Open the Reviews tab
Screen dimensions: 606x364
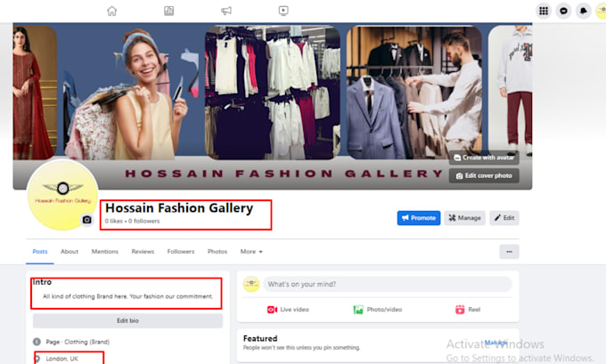[x=143, y=252]
